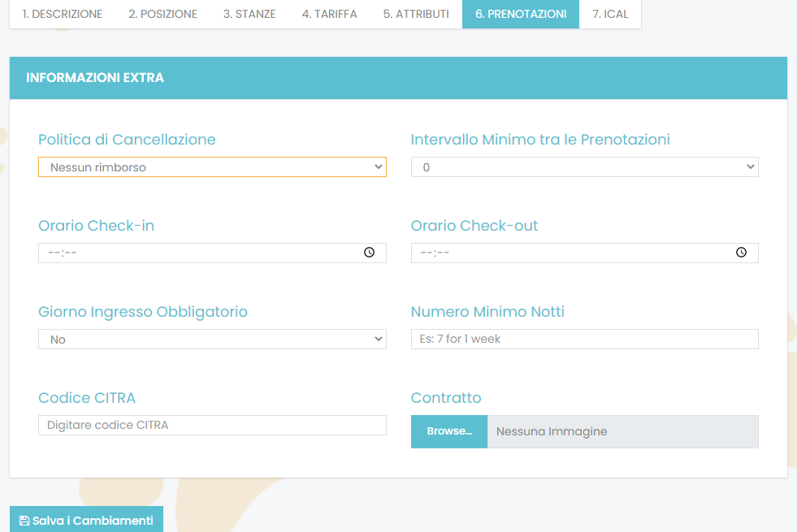The height and width of the screenshot is (532, 797).
Task: Click the Orario Check-out time field
Action: [x=569, y=253]
